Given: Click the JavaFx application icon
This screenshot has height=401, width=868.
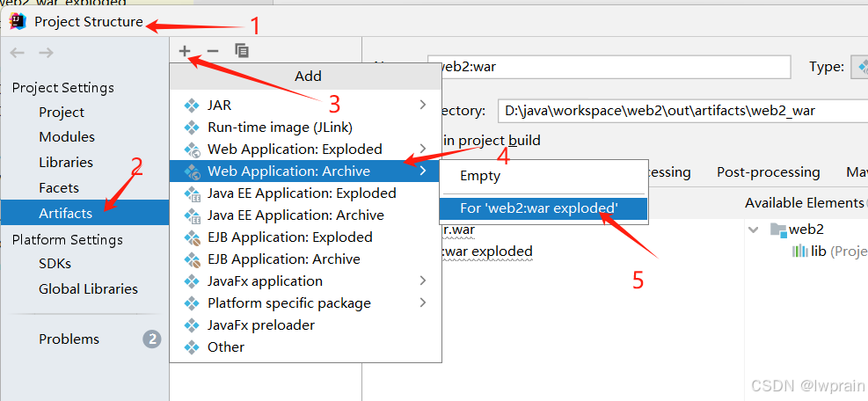Looking at the screenshot, I should 192,281.
